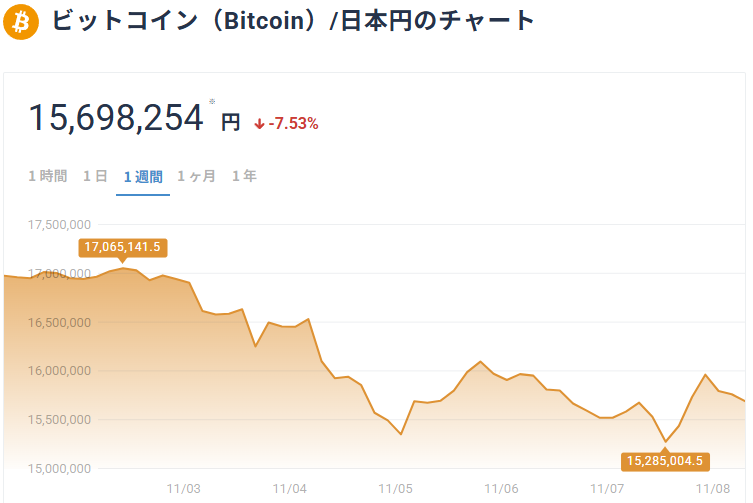Click the 円 currency unit label
Viewport: 753px width, 503px height.
click(231, 122)
